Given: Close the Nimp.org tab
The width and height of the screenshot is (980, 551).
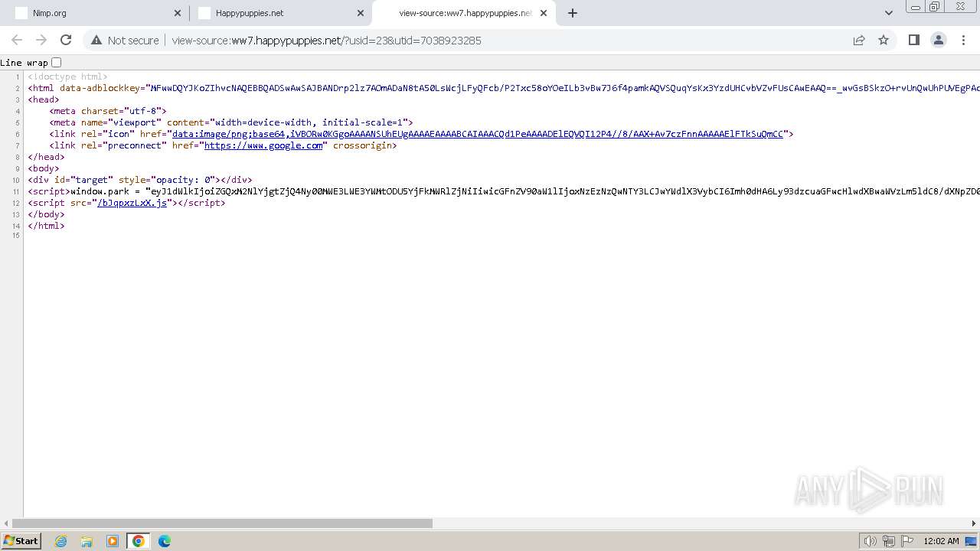Looking at the screenshot, I should 178,13.
